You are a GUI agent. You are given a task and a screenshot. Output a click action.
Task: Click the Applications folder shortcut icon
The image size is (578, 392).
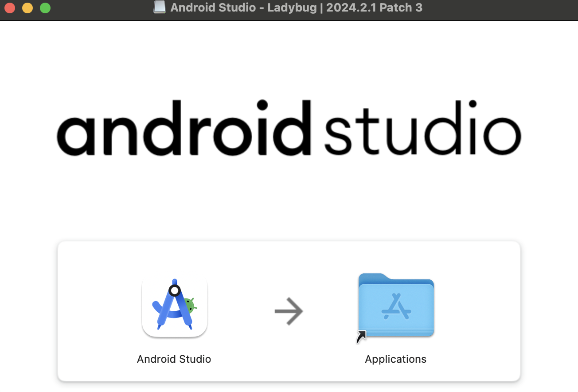click(396, 306)
